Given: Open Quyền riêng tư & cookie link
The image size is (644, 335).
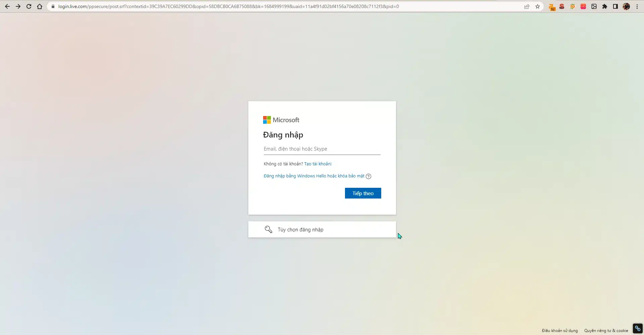Looking at the screenshot, I should [x=606, y=331].
